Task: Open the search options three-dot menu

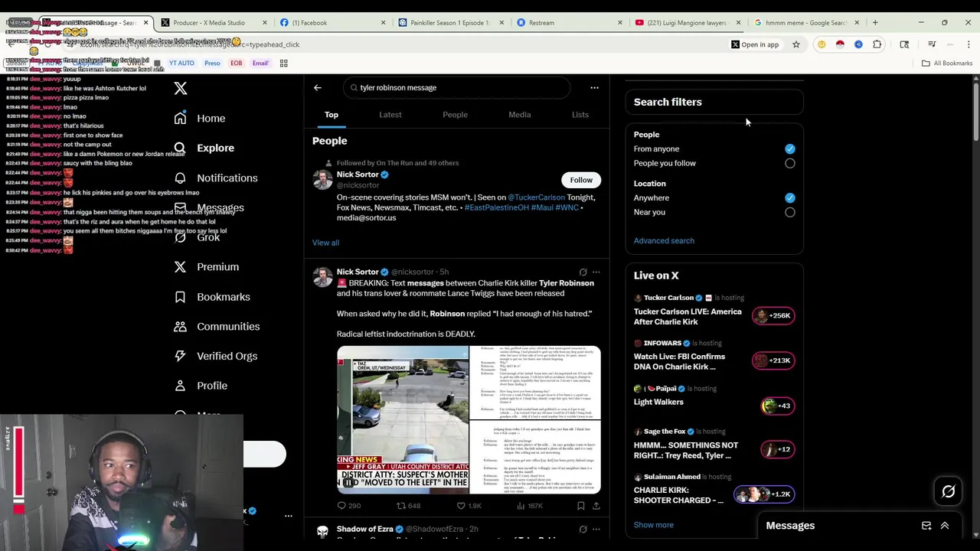Action: pyautogui.click(x=594, y=87)
